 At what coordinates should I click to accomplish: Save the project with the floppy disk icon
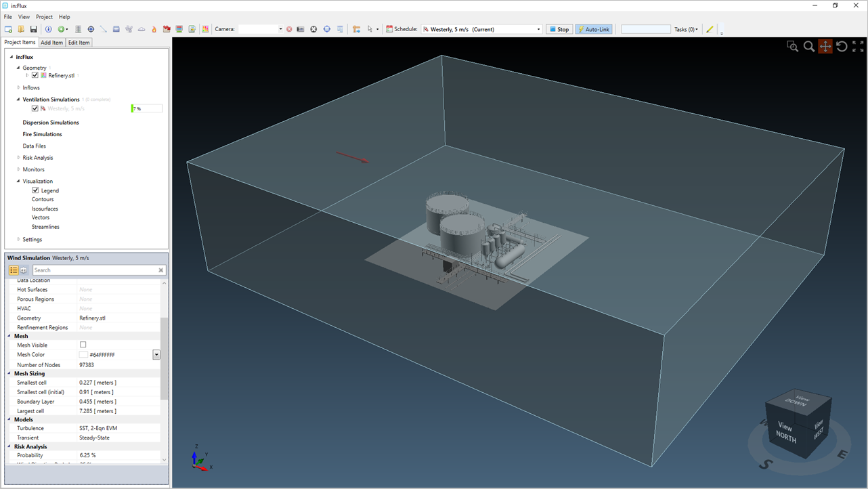[x=33, y=29]
